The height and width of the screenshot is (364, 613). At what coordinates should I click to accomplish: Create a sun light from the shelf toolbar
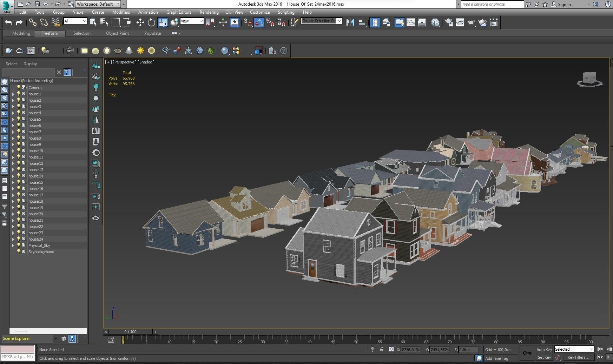(x=140, y=51)
